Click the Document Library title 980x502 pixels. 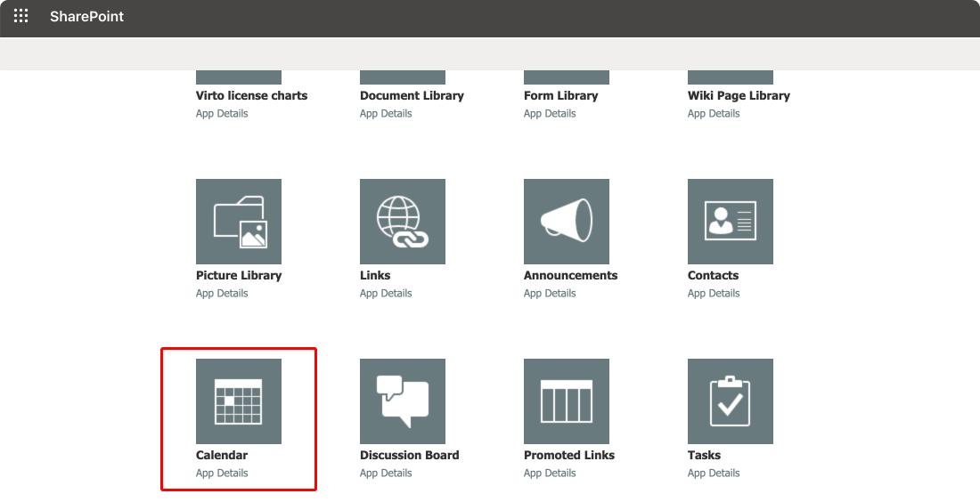pos(412,95)
